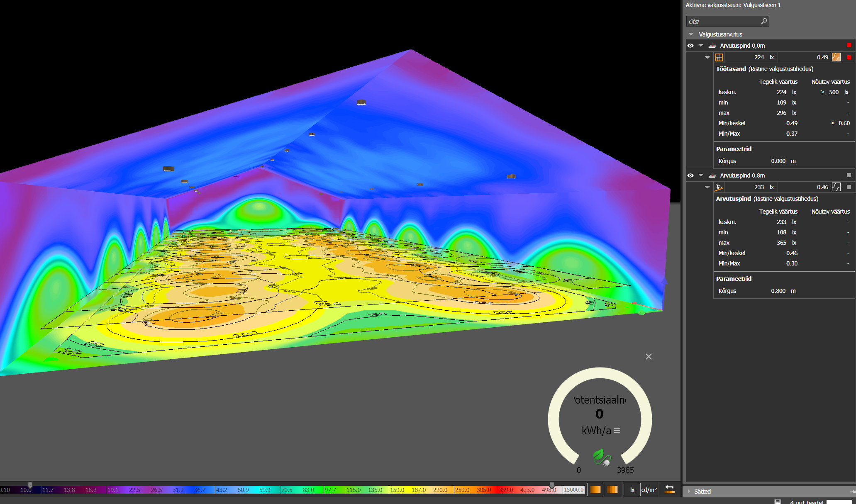Select stepped false color band mode
This screenshot has width=856, height=504.
(x=612, y=489)
